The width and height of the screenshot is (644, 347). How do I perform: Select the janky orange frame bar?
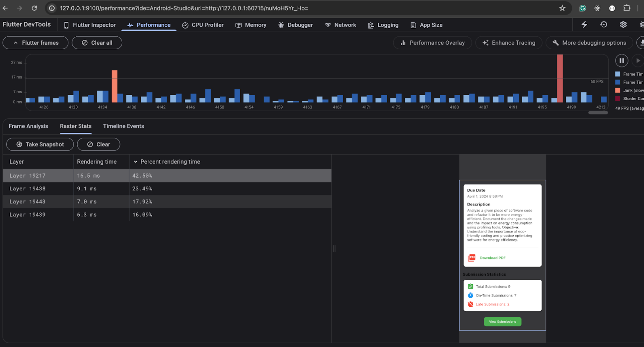(x=114, y=86)
